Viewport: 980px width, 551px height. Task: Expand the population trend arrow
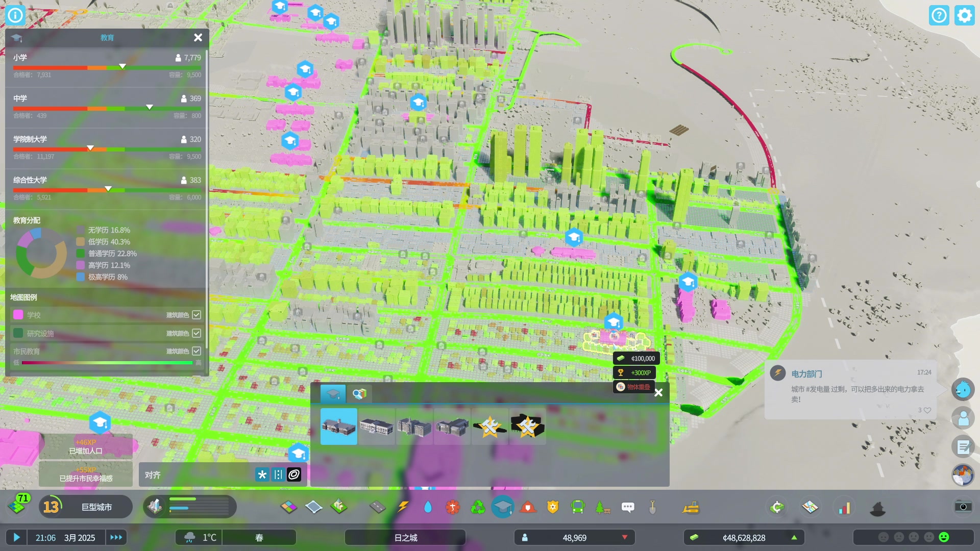click(625, 537)
